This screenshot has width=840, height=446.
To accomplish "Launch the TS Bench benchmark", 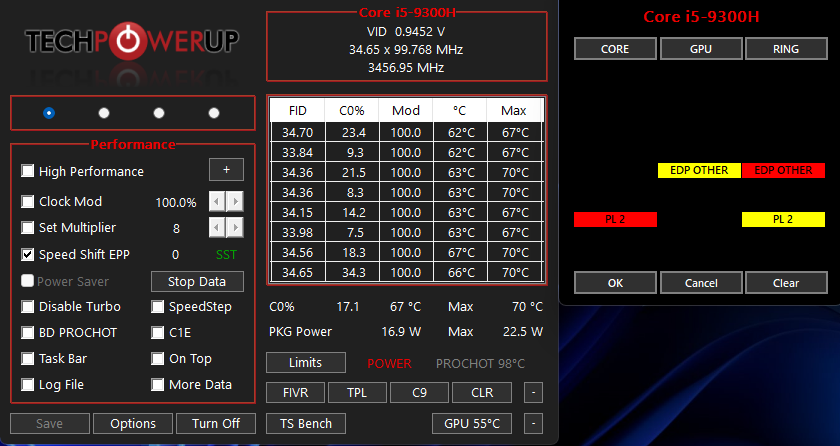I will click(x=306, y=424).
